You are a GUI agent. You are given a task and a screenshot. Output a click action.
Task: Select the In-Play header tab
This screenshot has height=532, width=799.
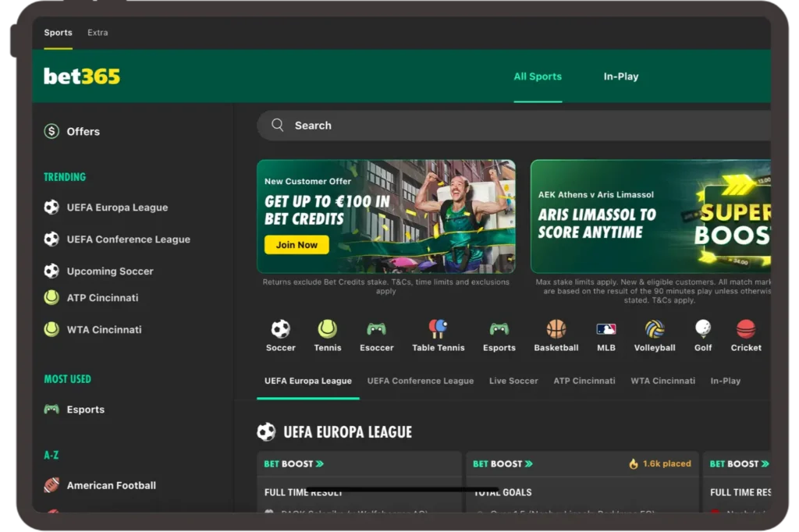(x=620, y=76)
